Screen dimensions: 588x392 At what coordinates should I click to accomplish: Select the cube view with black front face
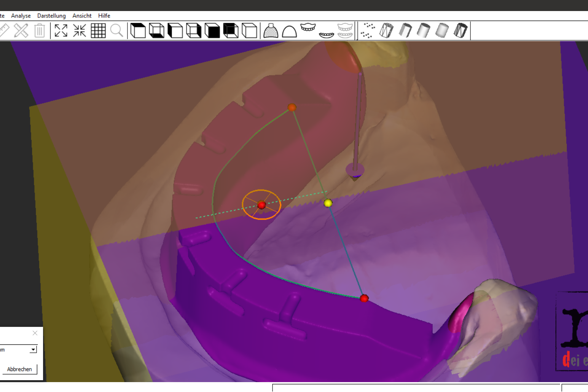click(x=212, y=30)
